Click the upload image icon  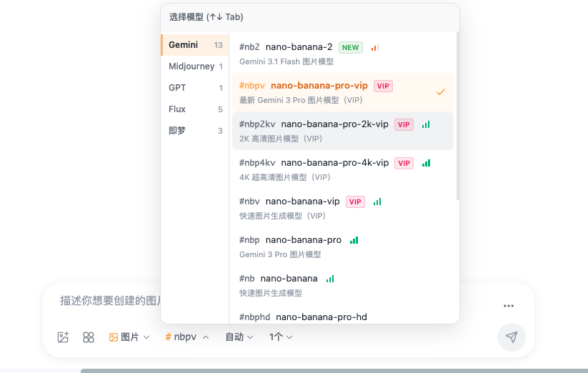tap(63, 337)
